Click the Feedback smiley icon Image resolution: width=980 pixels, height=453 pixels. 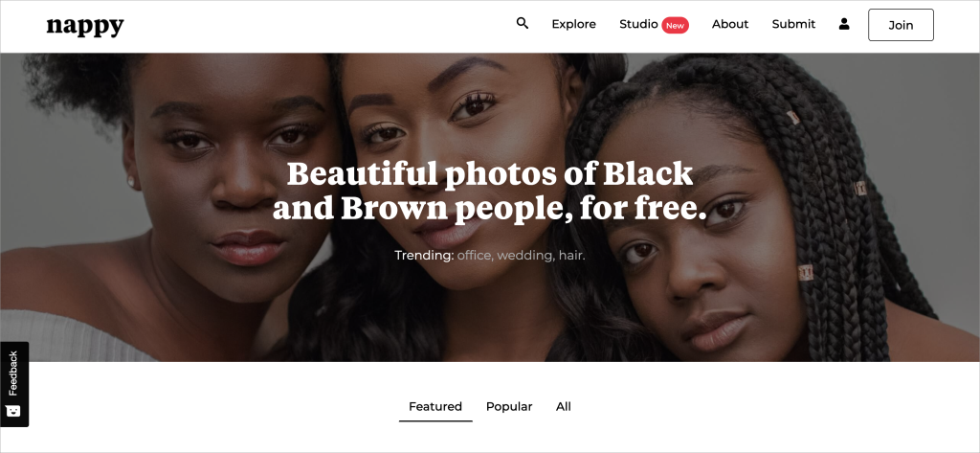tap(13, 411)
